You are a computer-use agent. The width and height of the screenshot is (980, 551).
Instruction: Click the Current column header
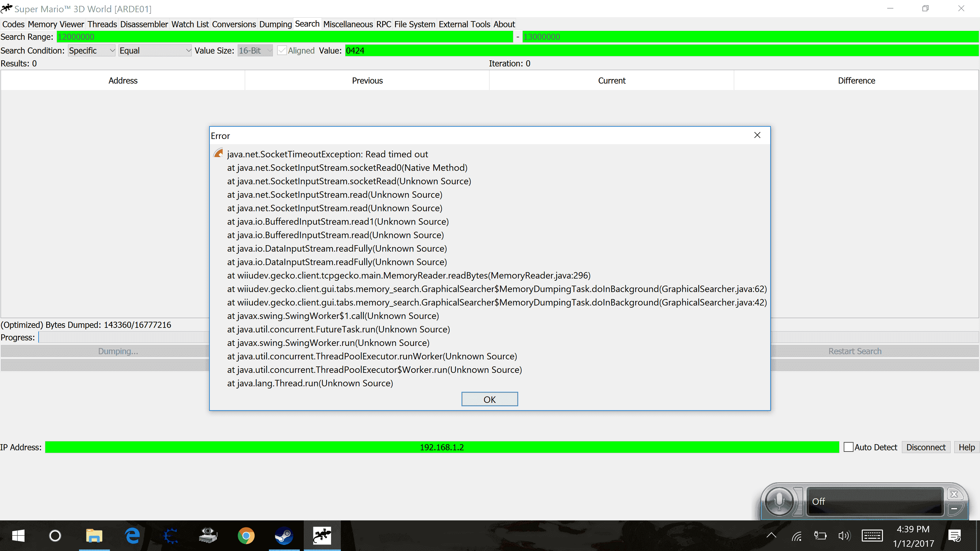612,81
